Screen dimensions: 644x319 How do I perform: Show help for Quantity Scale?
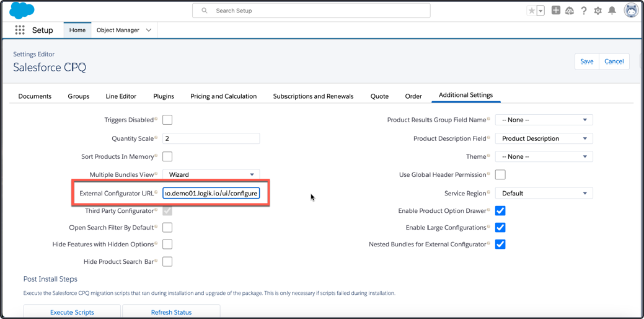pyautogui.click(x=156, y=138)
